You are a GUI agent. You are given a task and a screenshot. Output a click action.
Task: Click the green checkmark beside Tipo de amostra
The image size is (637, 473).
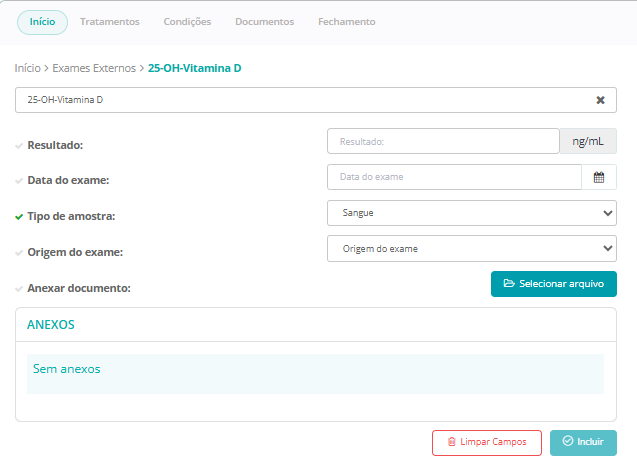[x=19, y=216]
